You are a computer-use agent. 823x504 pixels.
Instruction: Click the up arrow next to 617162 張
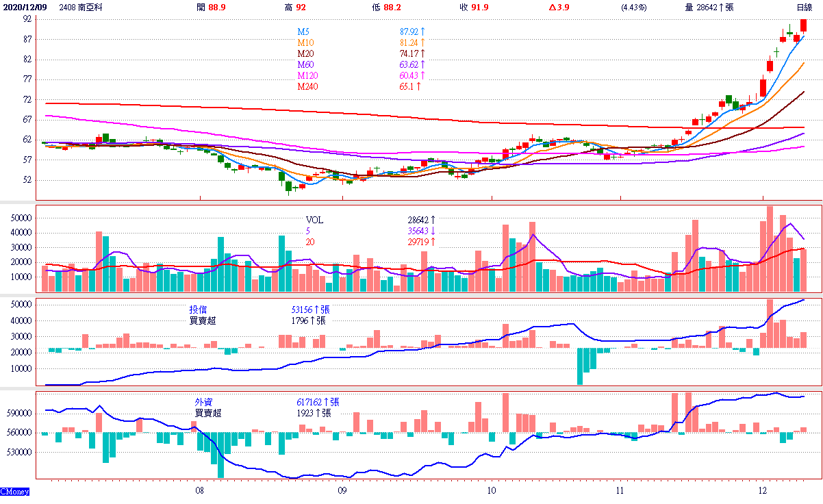coord(326,403)
